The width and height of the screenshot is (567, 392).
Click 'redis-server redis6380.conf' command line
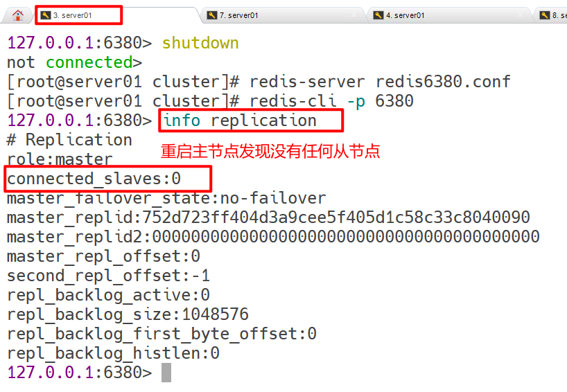(x=380, y=82)
